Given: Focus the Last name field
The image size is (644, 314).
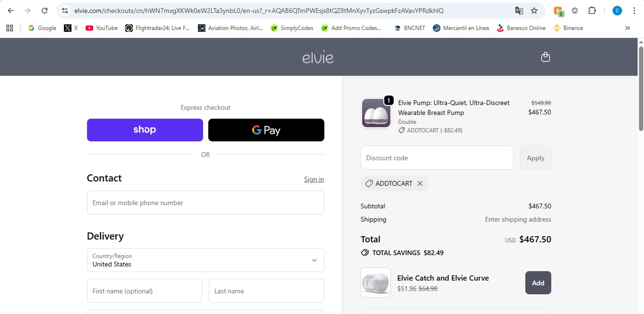Looking at the screenshot, I should pyautogui.click(x=266, y=291).
